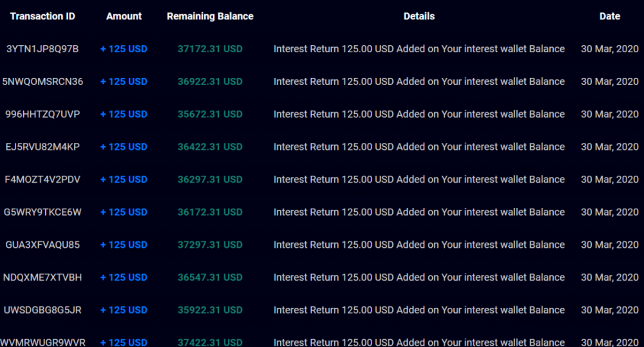Click the 36297.31 USD balance value
Viewport: 644px width, 347px height.
(210, 180)
